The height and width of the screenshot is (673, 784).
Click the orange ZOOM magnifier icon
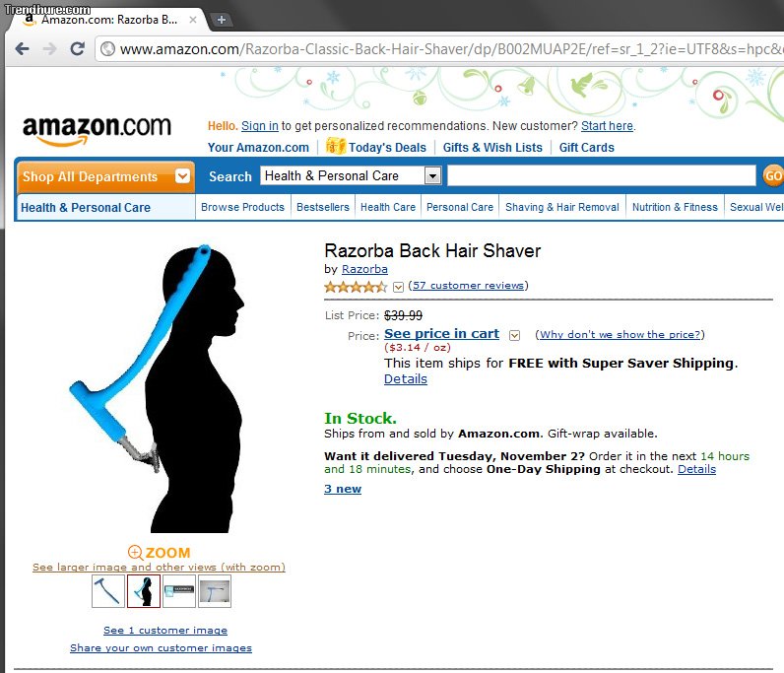pos(135,553)
